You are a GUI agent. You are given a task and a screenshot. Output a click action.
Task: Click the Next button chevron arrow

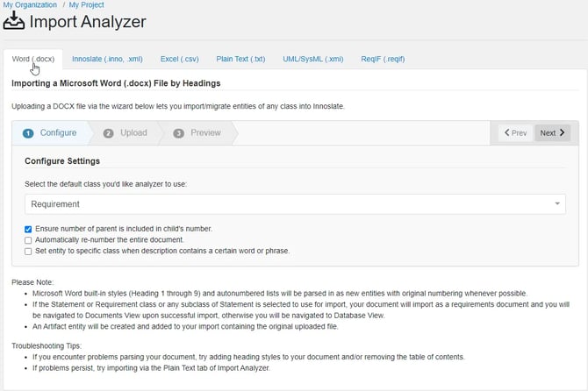563,132
